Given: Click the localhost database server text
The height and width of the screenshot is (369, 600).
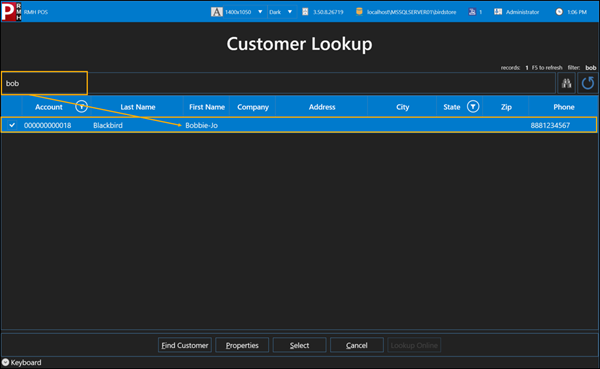Looking at the screenshot, I should (411, 12).
